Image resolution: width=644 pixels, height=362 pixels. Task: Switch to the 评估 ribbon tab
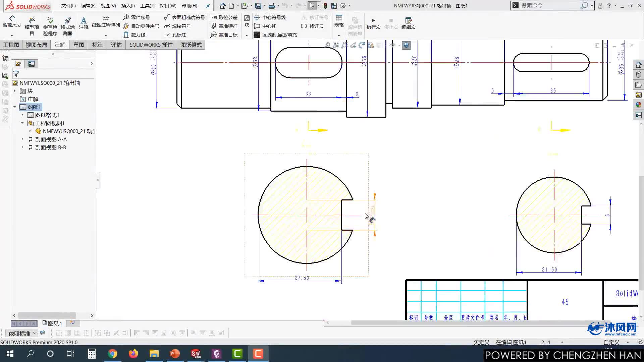[x=116, y=45]
